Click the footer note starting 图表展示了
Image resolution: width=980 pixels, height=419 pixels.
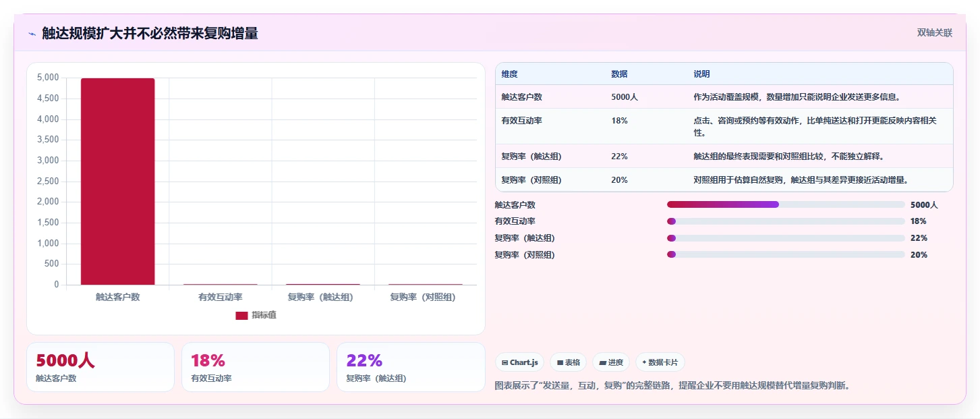coord(672,386)
